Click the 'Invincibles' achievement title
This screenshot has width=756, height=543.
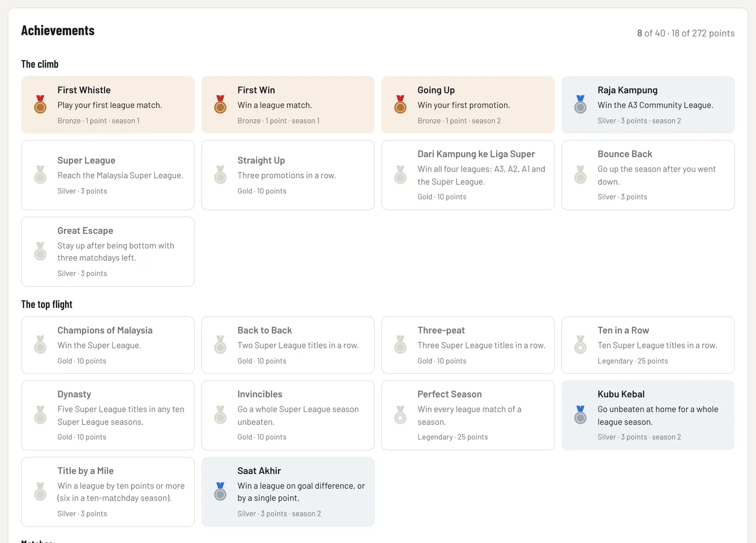(260, 394)
